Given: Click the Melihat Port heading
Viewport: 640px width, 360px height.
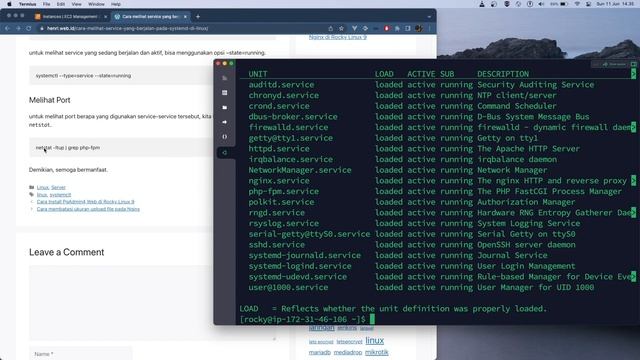Looking at the screenshot, I should tap(49, 100).
